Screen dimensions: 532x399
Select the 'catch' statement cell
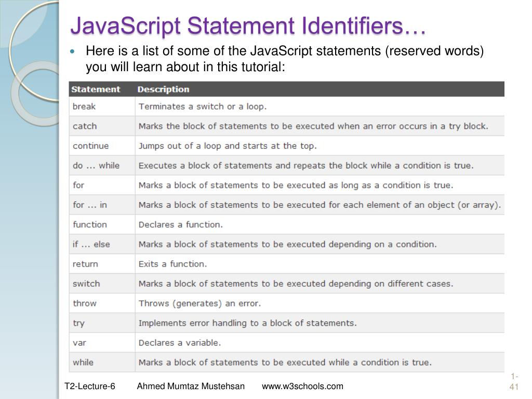coord(85,126)
